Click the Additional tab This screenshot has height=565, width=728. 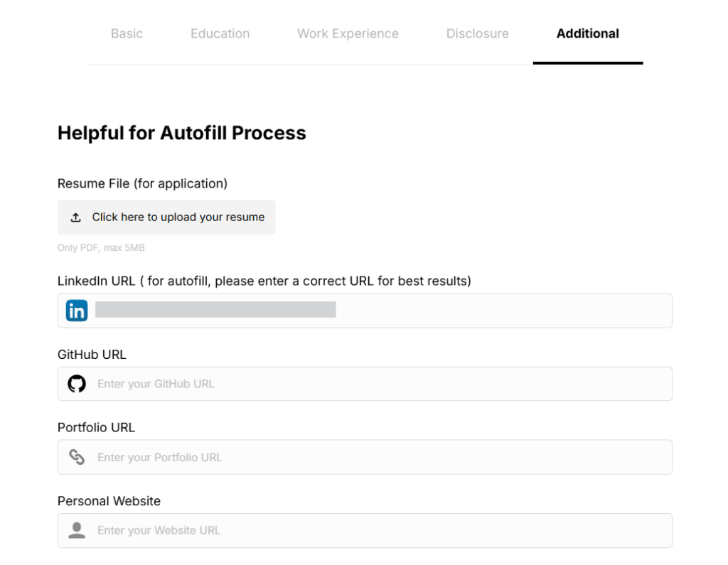(x=587, y=33)
